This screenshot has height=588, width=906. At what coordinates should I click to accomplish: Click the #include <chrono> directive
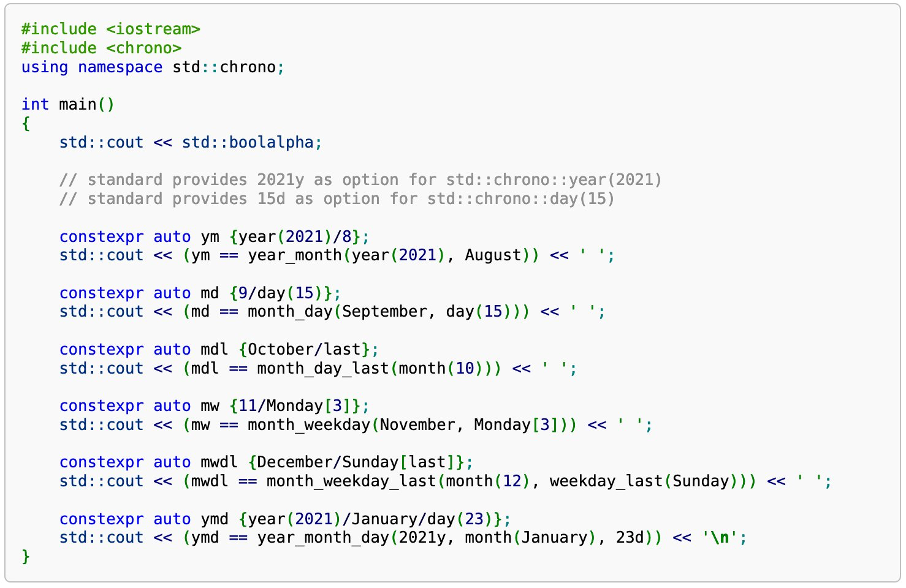101,48
